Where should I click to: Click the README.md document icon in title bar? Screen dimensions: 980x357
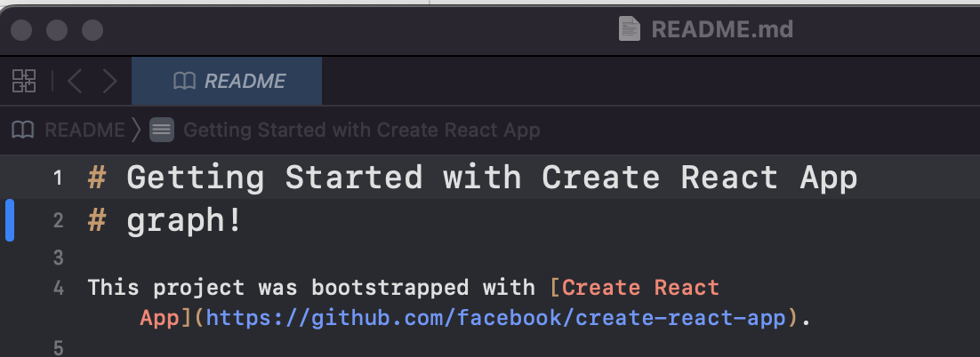630,28
